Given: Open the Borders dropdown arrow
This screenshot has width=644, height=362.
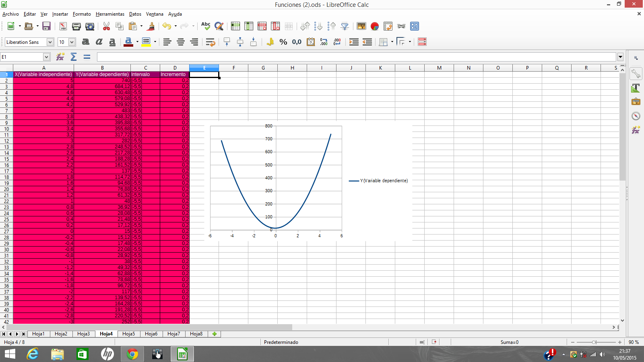Looking at the screenshot, I should (x=392, y=42).
